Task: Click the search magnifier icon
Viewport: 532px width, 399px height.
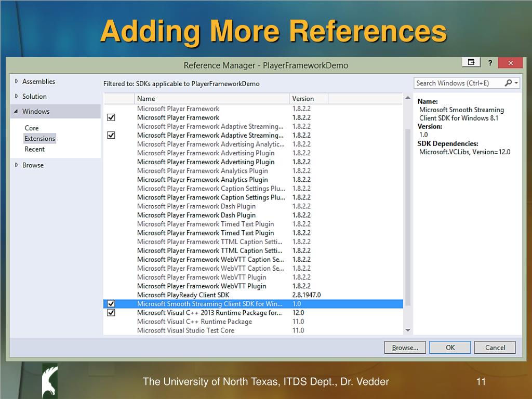Action: point(508,83)
